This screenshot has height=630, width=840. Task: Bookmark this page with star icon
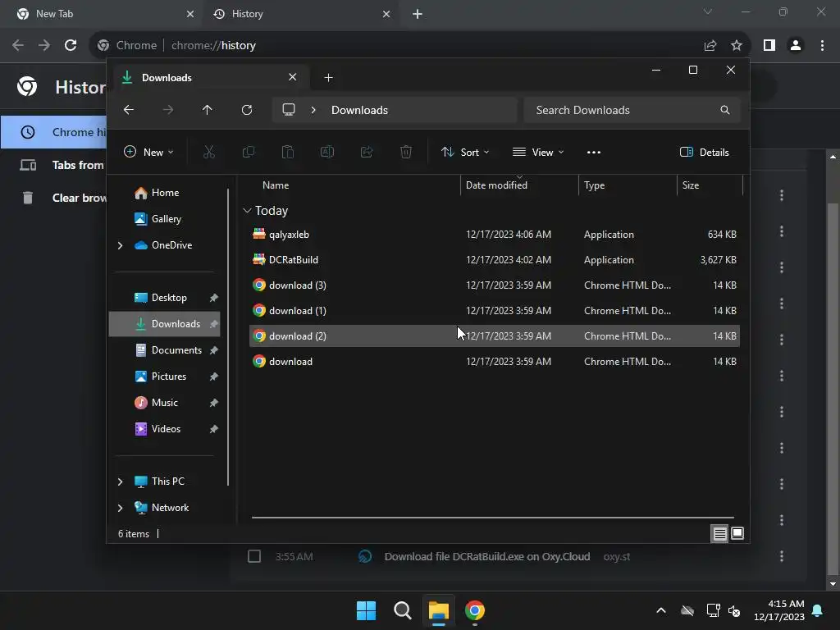point(737,46)
